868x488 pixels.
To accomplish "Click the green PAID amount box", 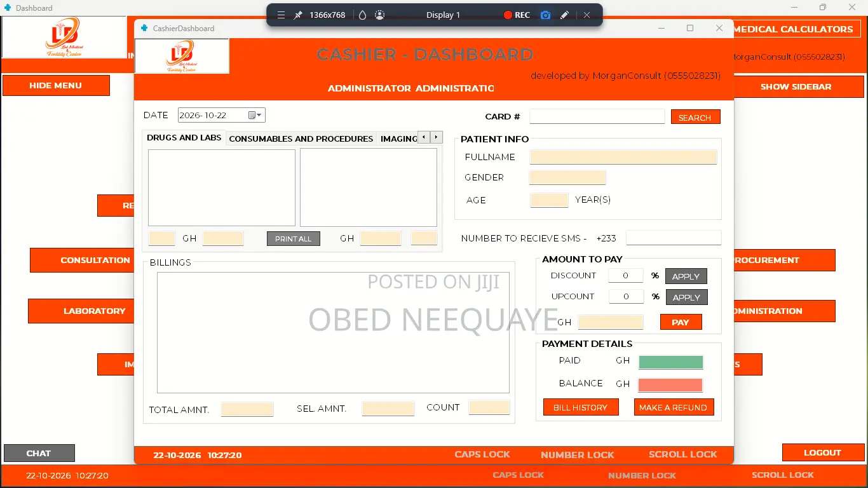I will coord(671,362).
